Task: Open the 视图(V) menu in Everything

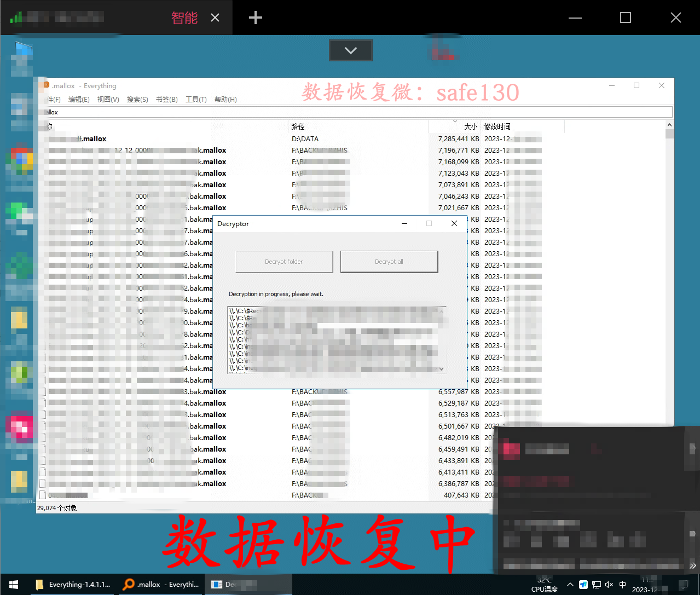Action: (108, 100)
